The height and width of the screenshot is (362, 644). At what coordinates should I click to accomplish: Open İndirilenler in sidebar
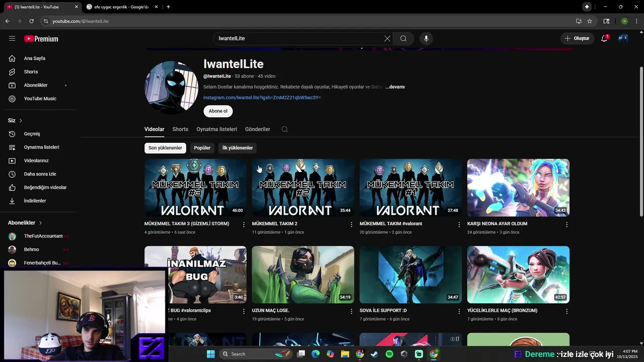click(x=35, y=201)
